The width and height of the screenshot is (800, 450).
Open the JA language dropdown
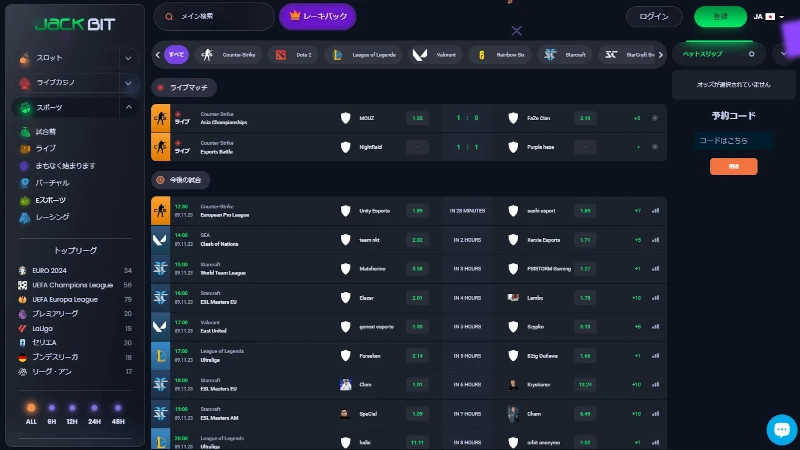(x=768, y=16)
